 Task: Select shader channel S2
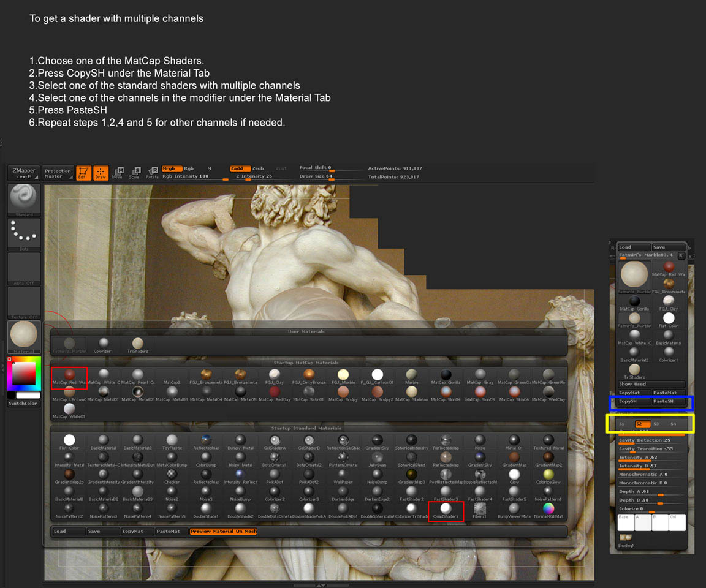click(643, 424)
